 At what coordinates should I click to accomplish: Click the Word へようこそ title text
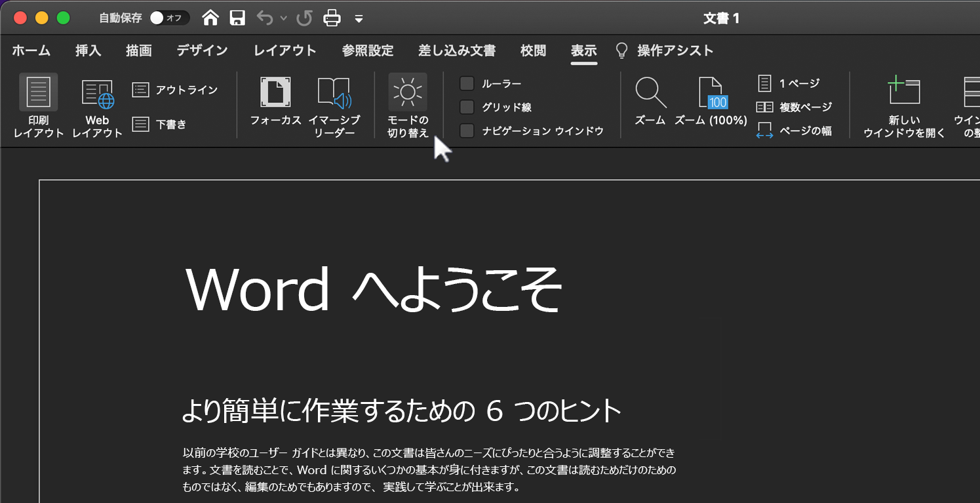(374, 290)
